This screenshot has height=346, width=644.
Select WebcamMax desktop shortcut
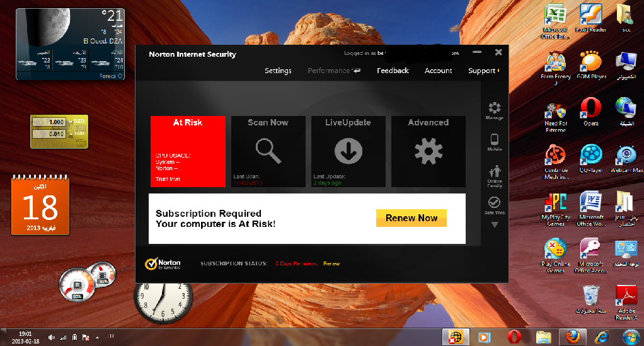[x=627, y=159]
